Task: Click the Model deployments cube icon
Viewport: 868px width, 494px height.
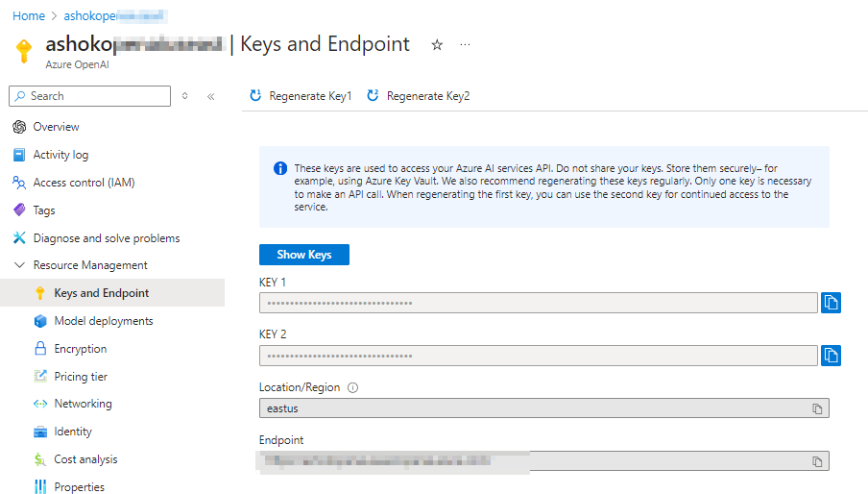Action: [x=40, y=321]
